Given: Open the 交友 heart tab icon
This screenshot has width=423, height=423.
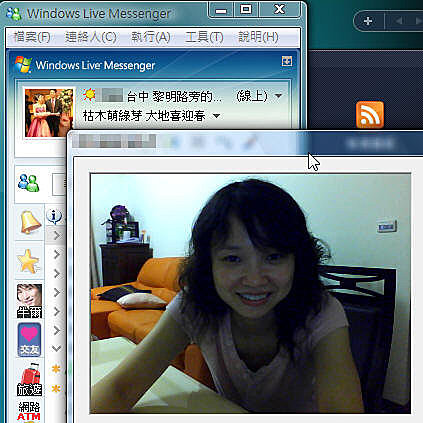Looking at the screenshot, I should [29, 340].
